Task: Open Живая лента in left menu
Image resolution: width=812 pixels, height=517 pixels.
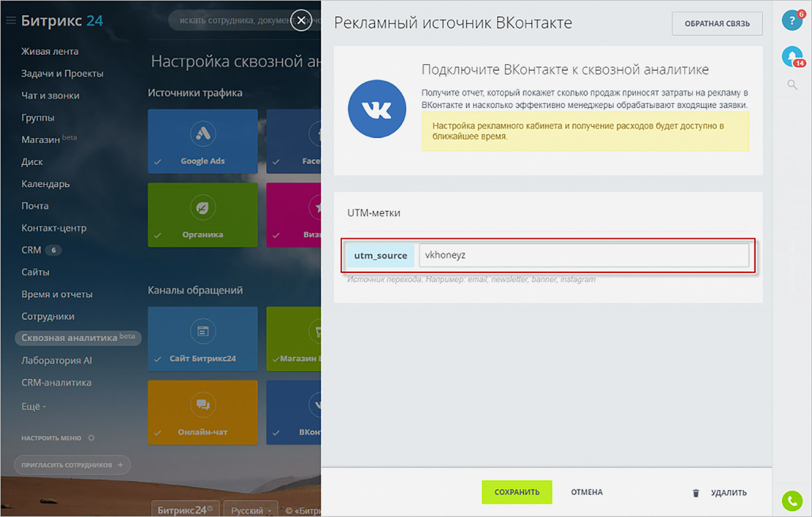Action: (x=50, y=51)
